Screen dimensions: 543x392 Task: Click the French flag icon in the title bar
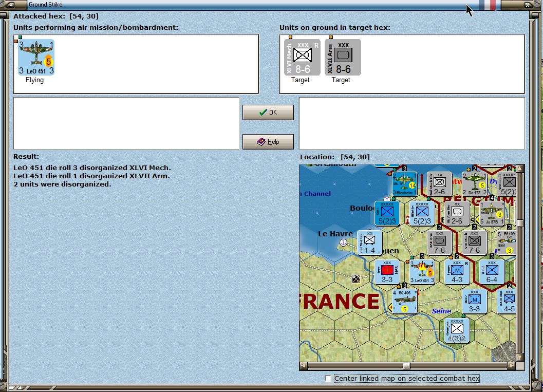(487, 5)
